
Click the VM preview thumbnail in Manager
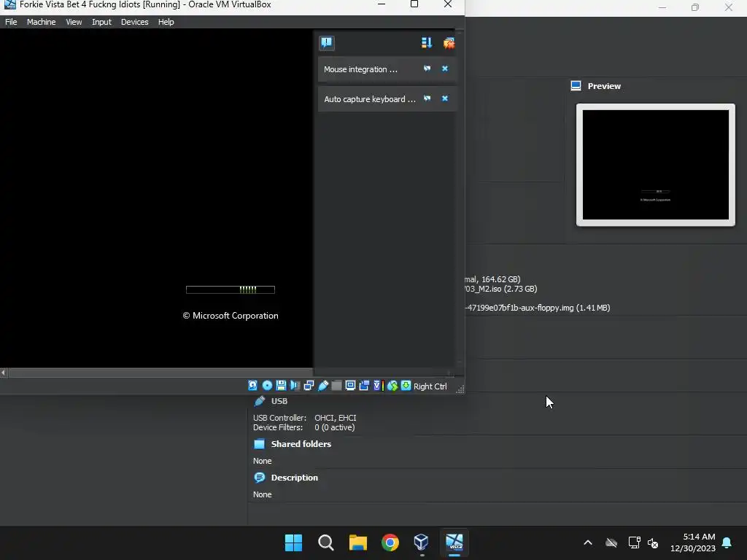(x=656, y=165)
